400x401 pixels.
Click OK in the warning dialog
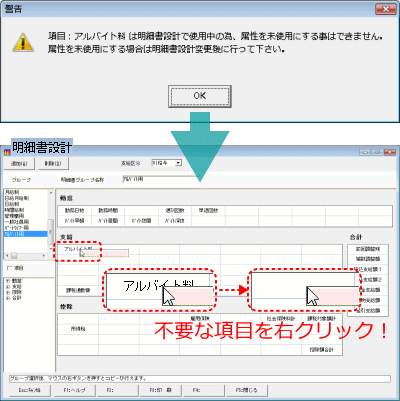tap(200, 96)
